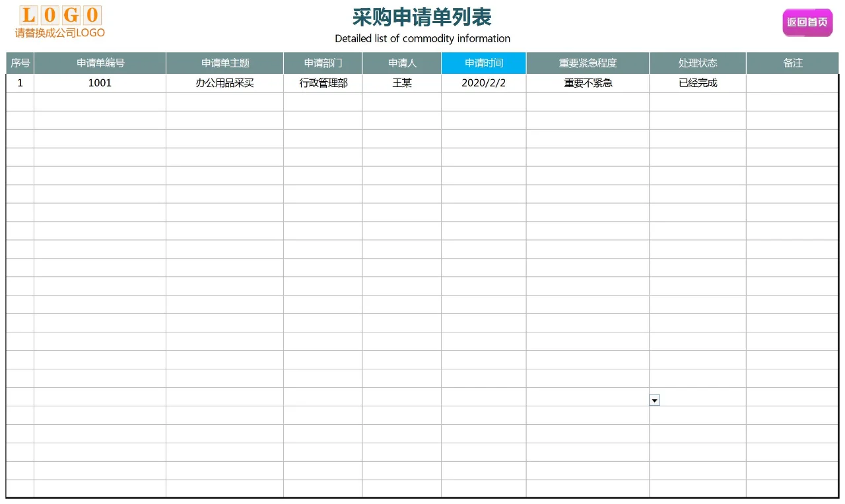
Task: Select the 申请时间 column header
Action: (x=484, y=63)
